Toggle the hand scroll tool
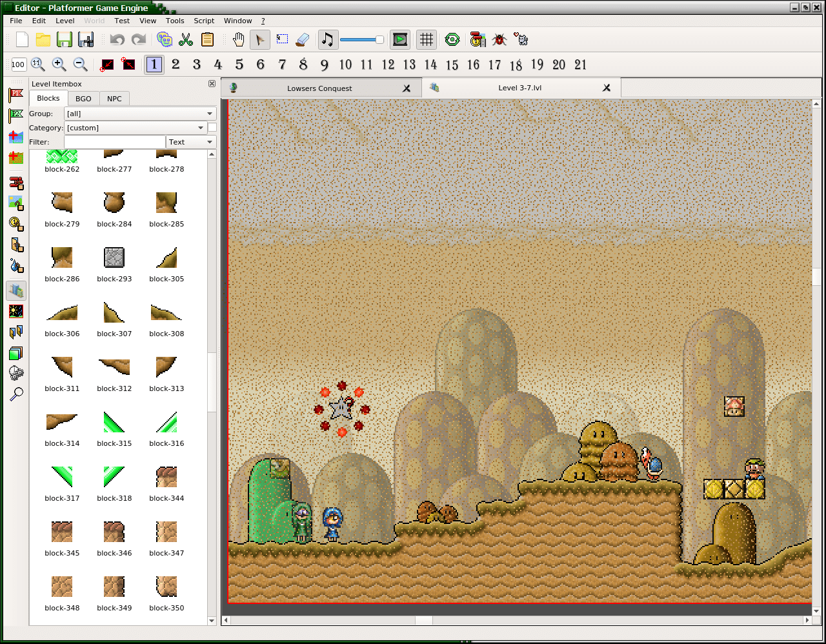The height and width of the screenshot is (644, 826). tap(239, 40)
